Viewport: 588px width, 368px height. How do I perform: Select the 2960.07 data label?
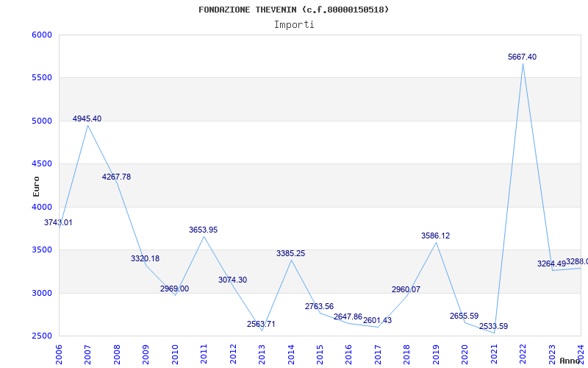[406, 289]
